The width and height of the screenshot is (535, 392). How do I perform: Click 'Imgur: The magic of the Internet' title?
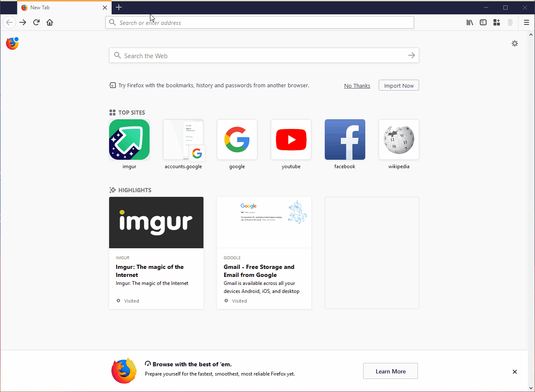pyautogui.click(x=150, y=271)
